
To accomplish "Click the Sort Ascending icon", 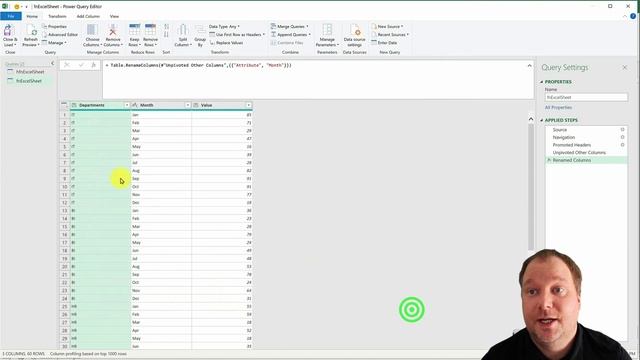I will point(167,27).
